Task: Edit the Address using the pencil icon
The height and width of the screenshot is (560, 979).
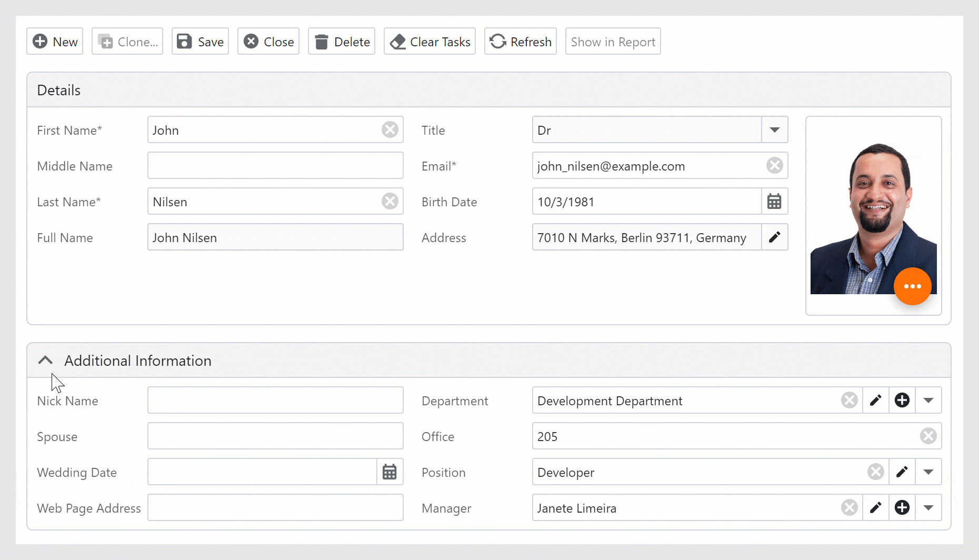Action: coord(774,237)
